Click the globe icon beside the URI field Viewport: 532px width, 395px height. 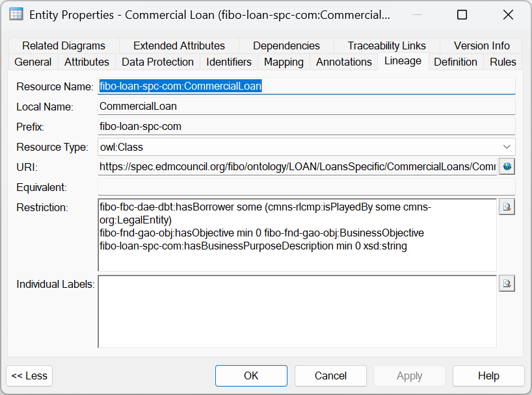click(507, 167)
